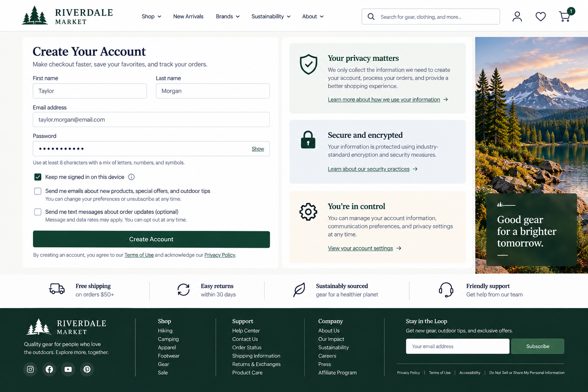Image resolution: width=588 pixels, height=392 pixels.
Task: Expand the Shop dropdown menu
Action: point(152,16)
